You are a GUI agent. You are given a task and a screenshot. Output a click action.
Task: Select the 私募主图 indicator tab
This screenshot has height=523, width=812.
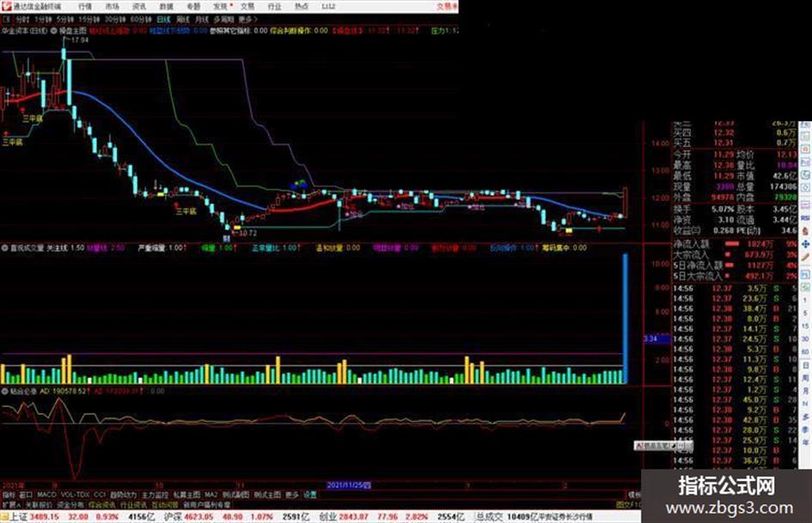(x=186, y=495)
